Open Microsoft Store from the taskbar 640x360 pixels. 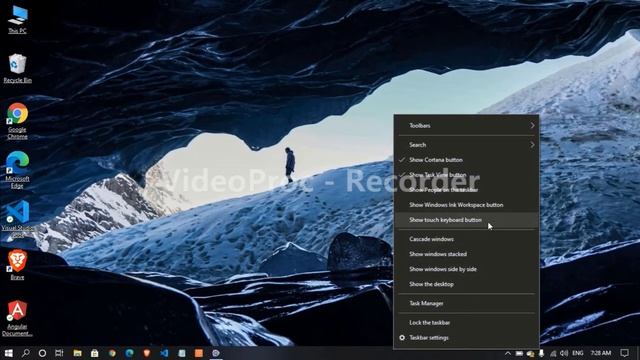[95, 353]
